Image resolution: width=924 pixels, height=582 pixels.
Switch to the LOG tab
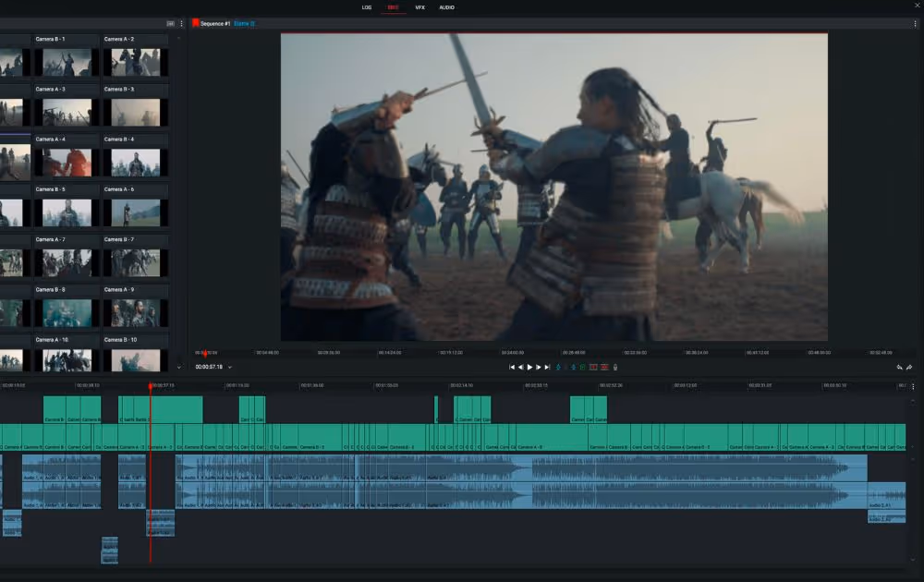(x=367, y=7)
